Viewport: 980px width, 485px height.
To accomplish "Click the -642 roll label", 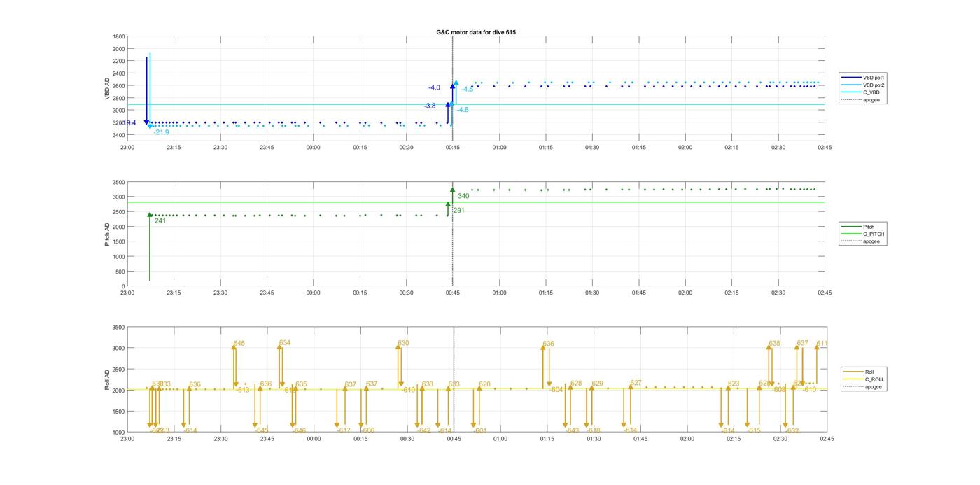I will pyautogui.click(x=423, y=430).
